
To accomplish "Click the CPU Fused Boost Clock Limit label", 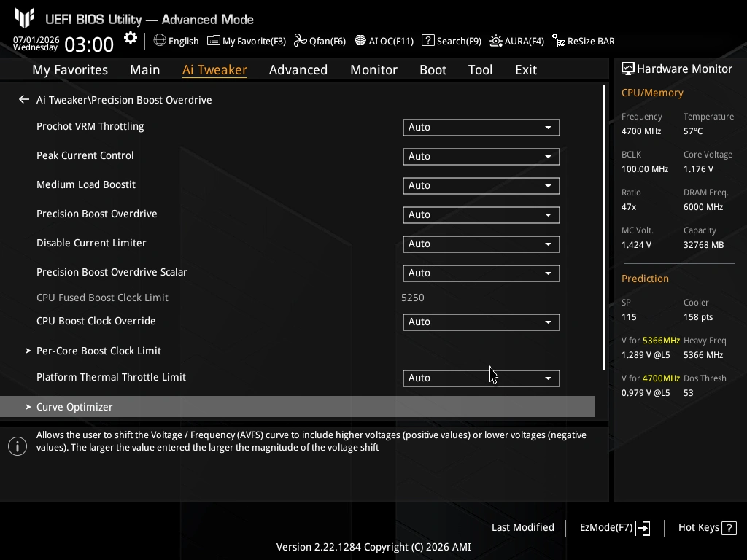I will click(x=102, y=297).
